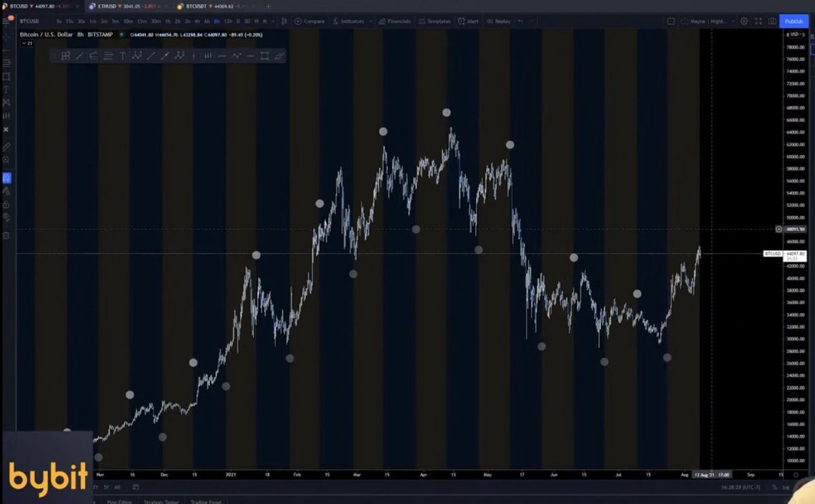Open the hamburger menu with notification badge
Screen dimensions: 815x504
pyautogui.click(x=7, y=21)
